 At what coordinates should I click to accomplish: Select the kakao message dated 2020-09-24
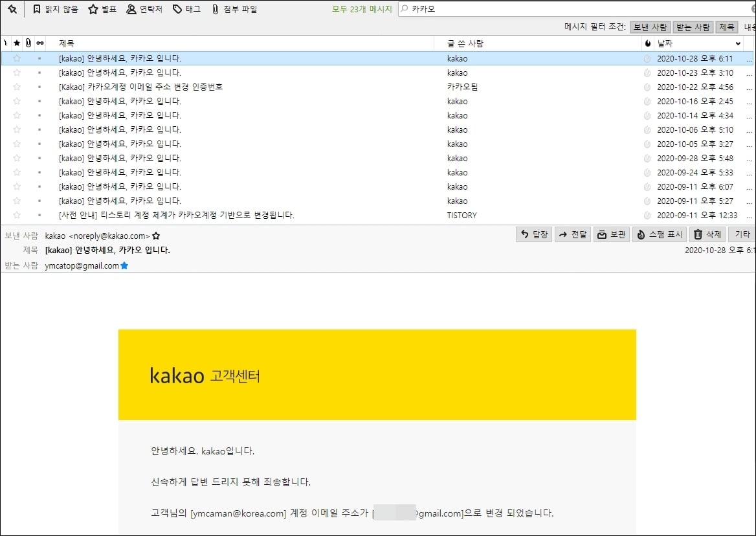click(x=377, y=172)
